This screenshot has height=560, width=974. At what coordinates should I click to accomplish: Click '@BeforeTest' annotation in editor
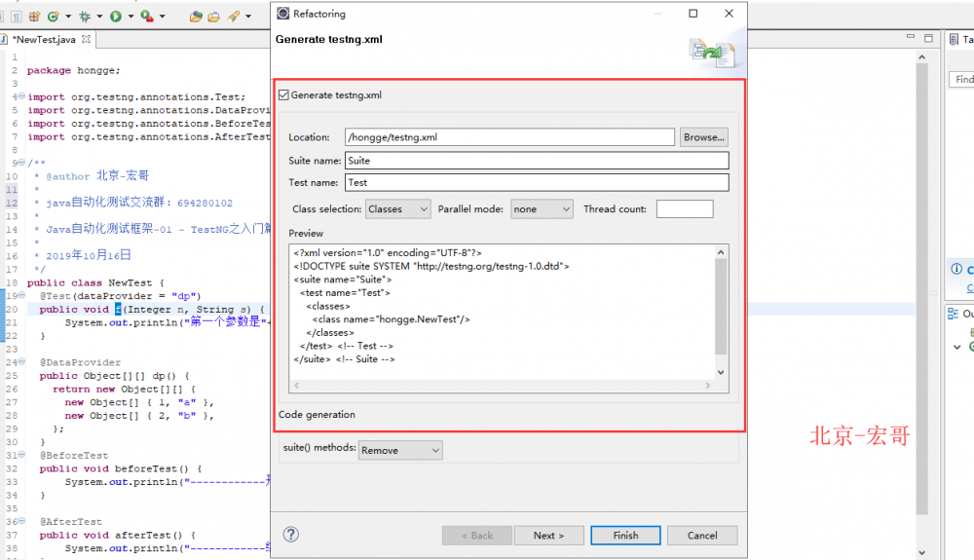point(74,456)
